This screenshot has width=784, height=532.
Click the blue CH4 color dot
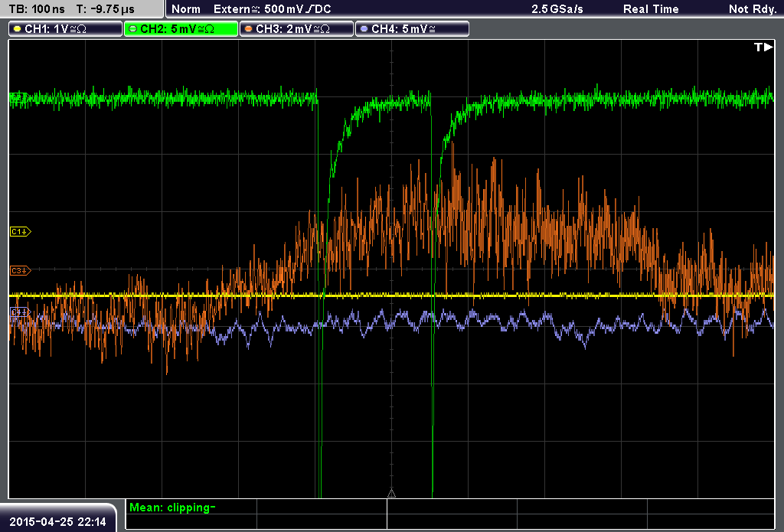point(364,29)
